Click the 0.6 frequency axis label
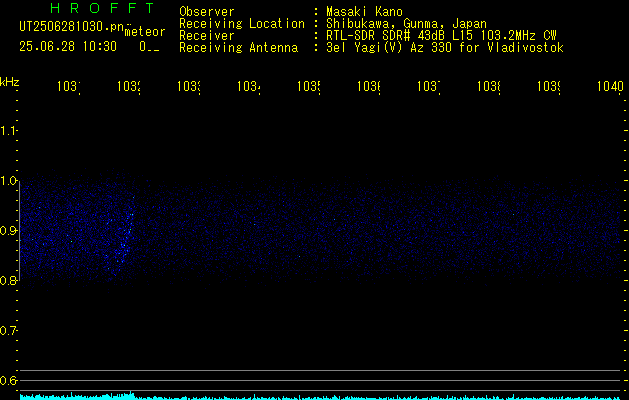The image size is (629, 400). (x=8, y=380)
